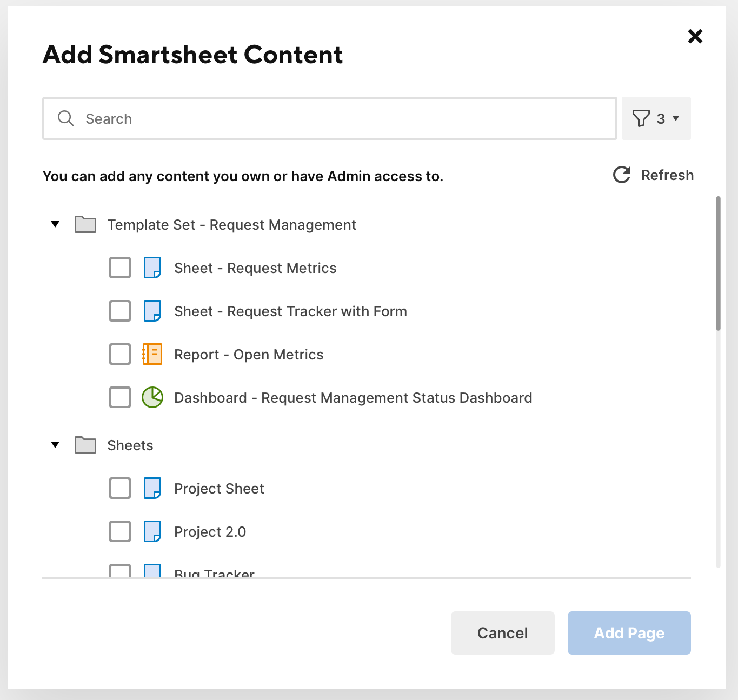Click the green dashboard pie icon
Image resolution: width=738 pixels, height=700 pixels.
coord(152,397)
